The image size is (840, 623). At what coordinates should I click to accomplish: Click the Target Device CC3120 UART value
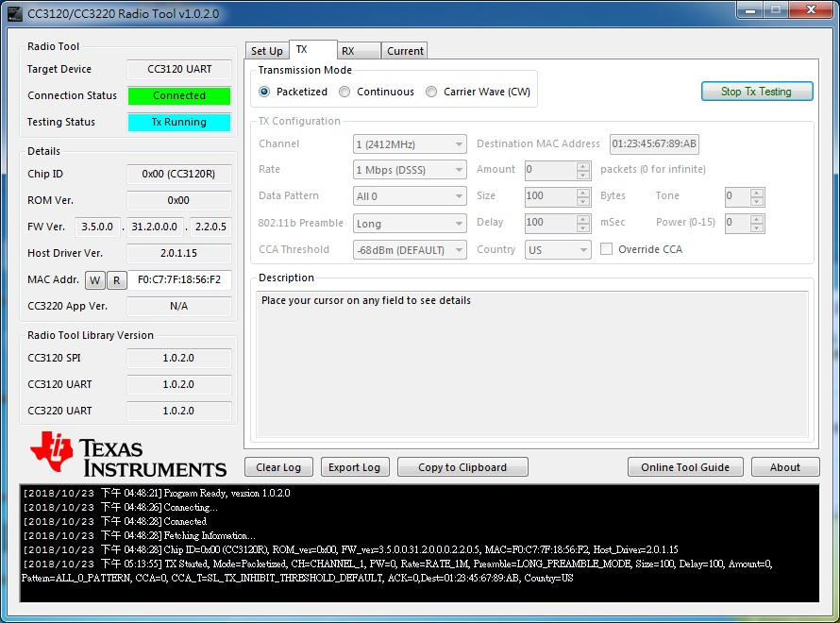click(179, 69)
